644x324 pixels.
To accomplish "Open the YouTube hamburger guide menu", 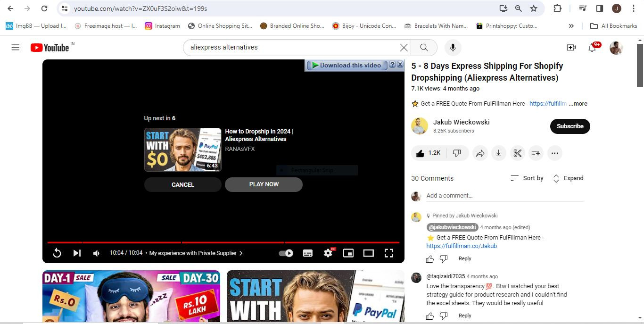I will (x=16, y=47).
